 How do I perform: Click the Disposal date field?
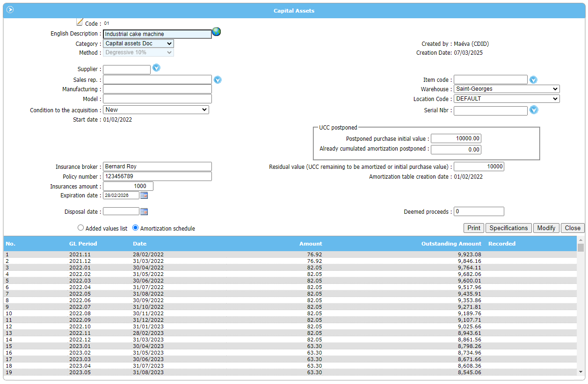pos(121,211)
